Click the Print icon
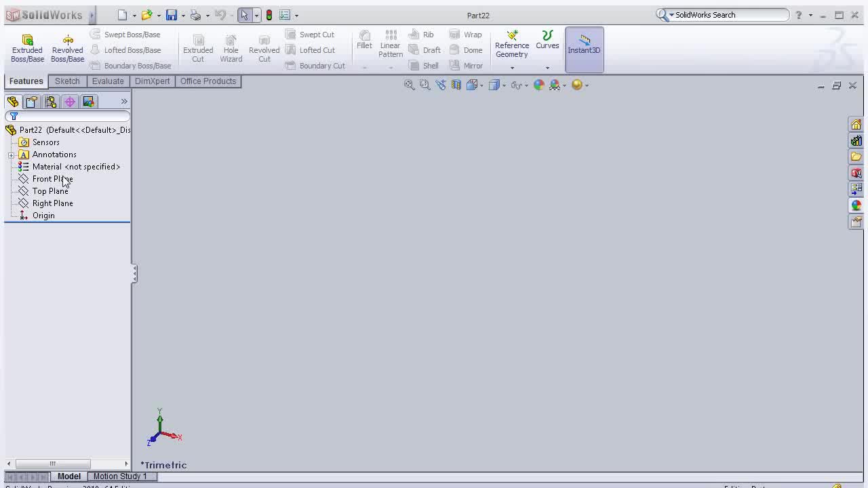 [x=195, y=15]
